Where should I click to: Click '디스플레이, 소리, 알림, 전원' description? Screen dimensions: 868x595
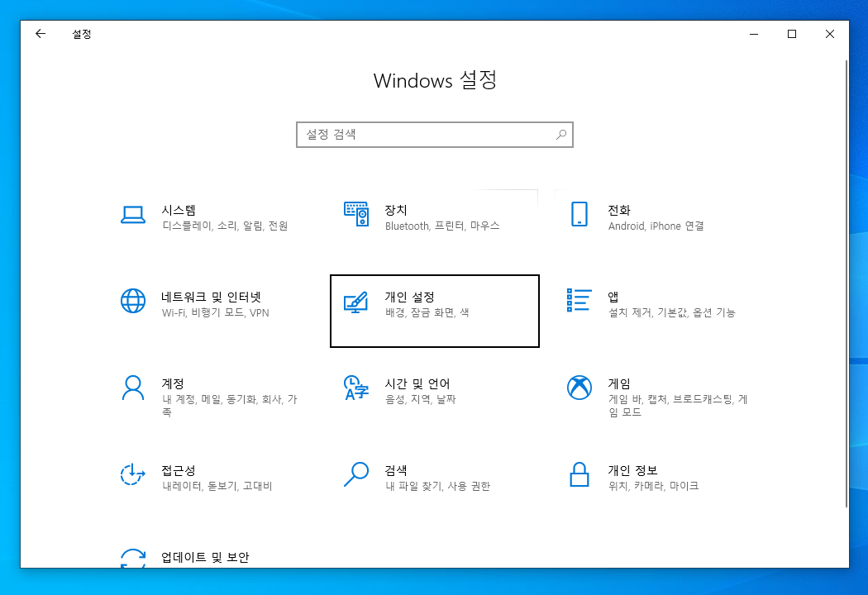click(x=225, y=226)
